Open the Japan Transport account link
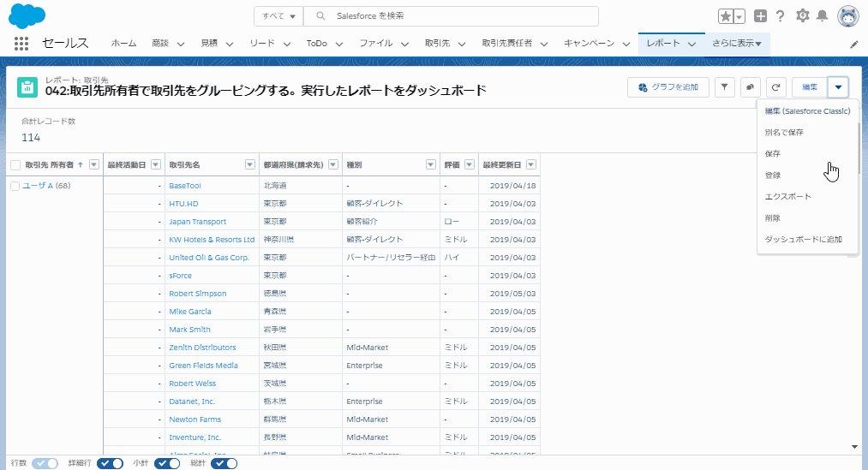Viewport: 868px width, 470px height. tap(198, 222)
